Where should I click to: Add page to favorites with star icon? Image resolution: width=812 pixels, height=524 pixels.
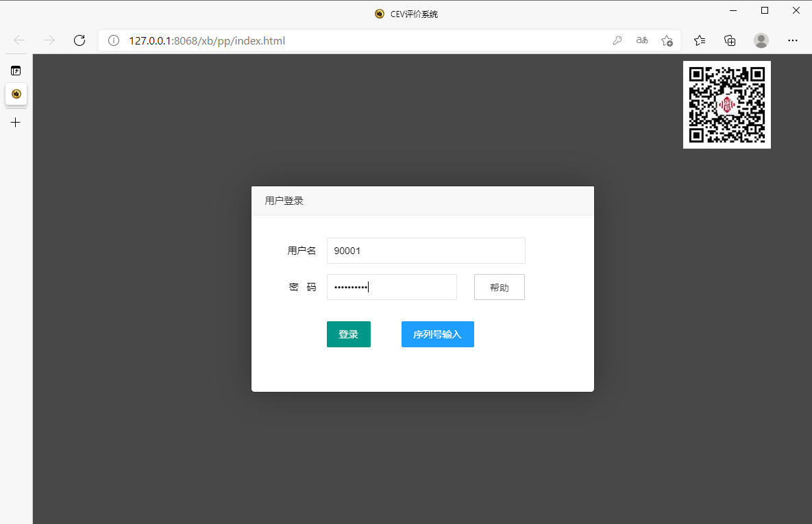[x=667, y=40]
